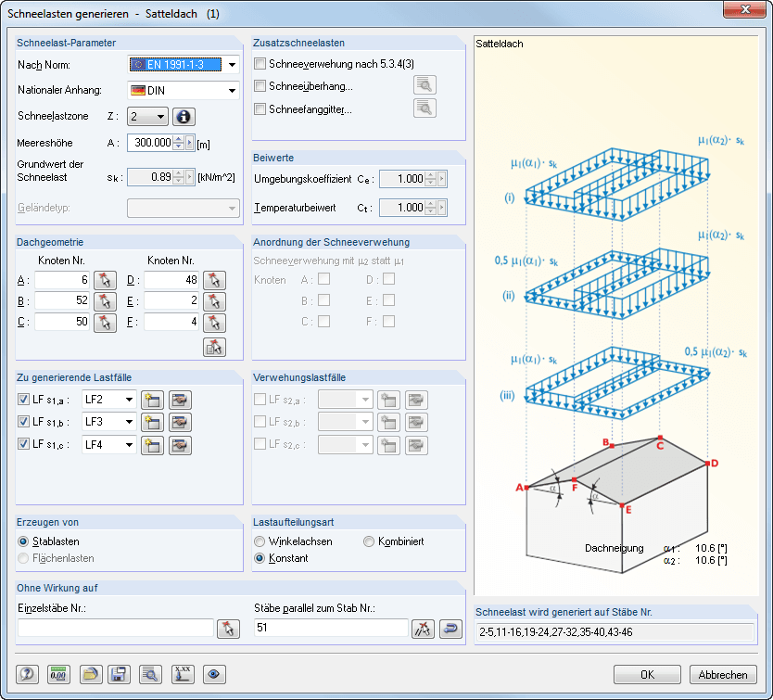This screenshot has height=700, width=773.
Task: Click the Einzelstäbe Nr. input field
Action: [x=116, y=628]
